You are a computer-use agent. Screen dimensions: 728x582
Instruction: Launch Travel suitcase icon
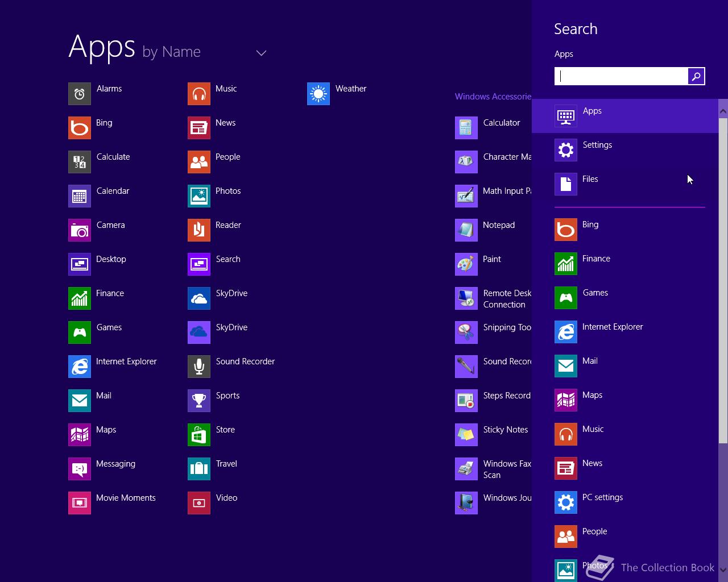tap(199, 469)
